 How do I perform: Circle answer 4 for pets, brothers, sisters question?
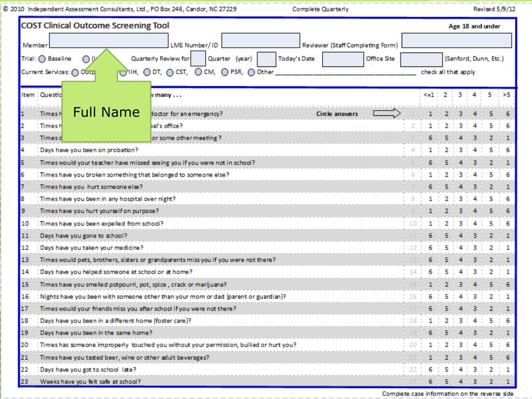point(460,260)
